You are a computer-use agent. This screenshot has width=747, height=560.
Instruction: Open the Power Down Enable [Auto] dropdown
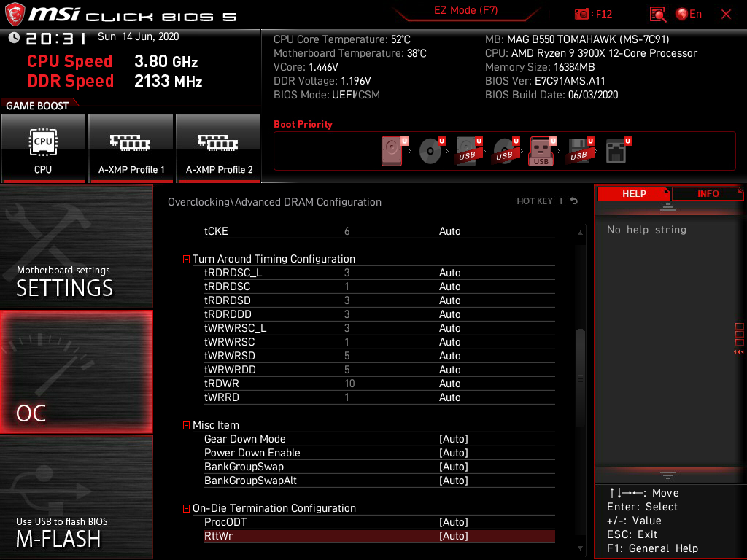pyautogui.click(x=454, y=453)
